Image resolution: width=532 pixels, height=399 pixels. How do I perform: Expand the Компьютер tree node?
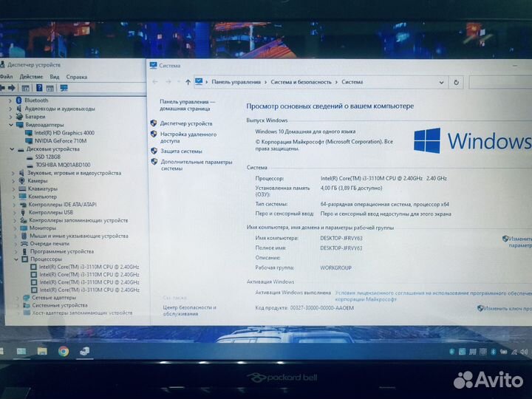click(14, 197)
